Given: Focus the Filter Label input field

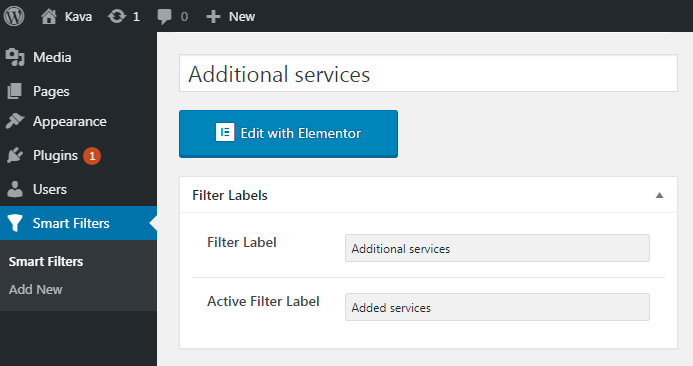Looking at the screenshot, I should click(497, 248).
